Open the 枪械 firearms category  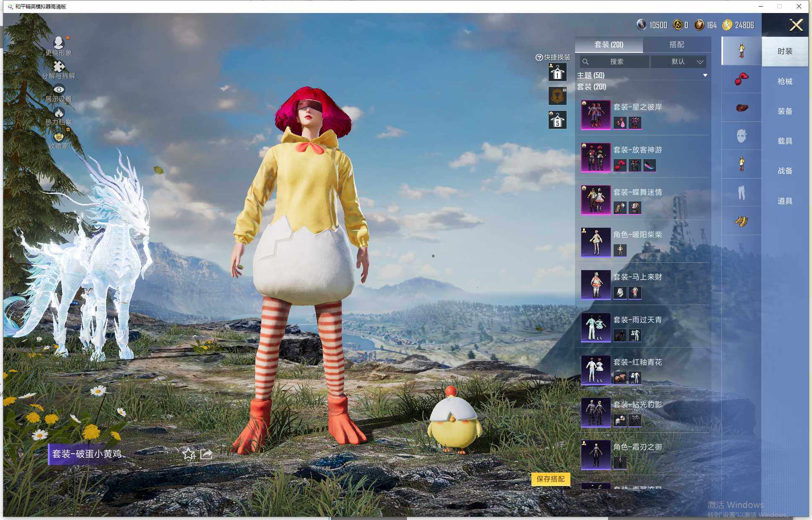784,81
